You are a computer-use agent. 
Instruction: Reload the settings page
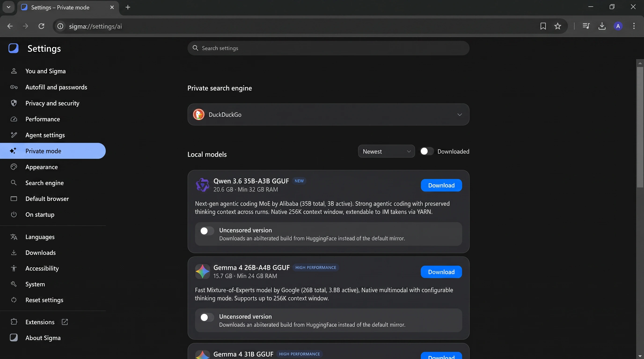[x=41, y=26]
